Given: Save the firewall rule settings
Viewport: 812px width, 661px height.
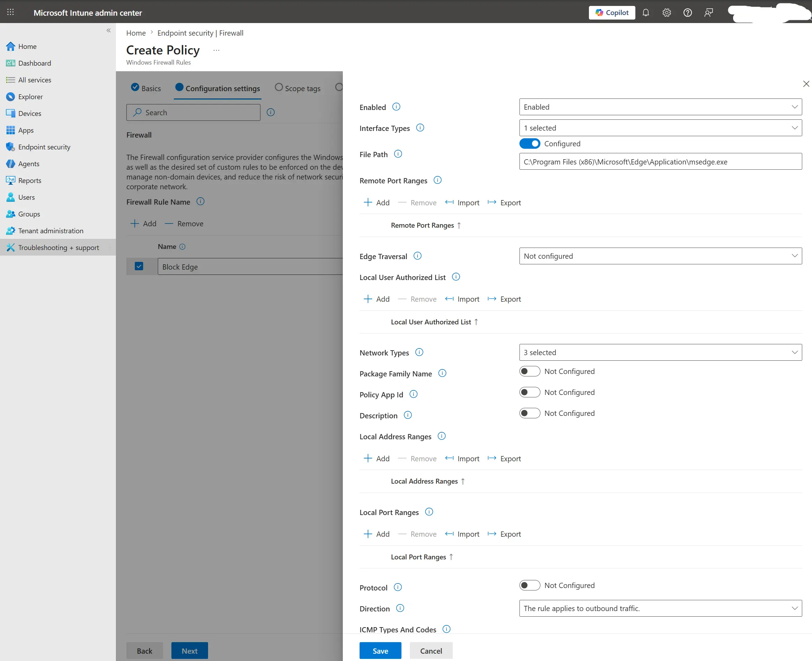Looking at the screenshot, I should tap(380, 650).
